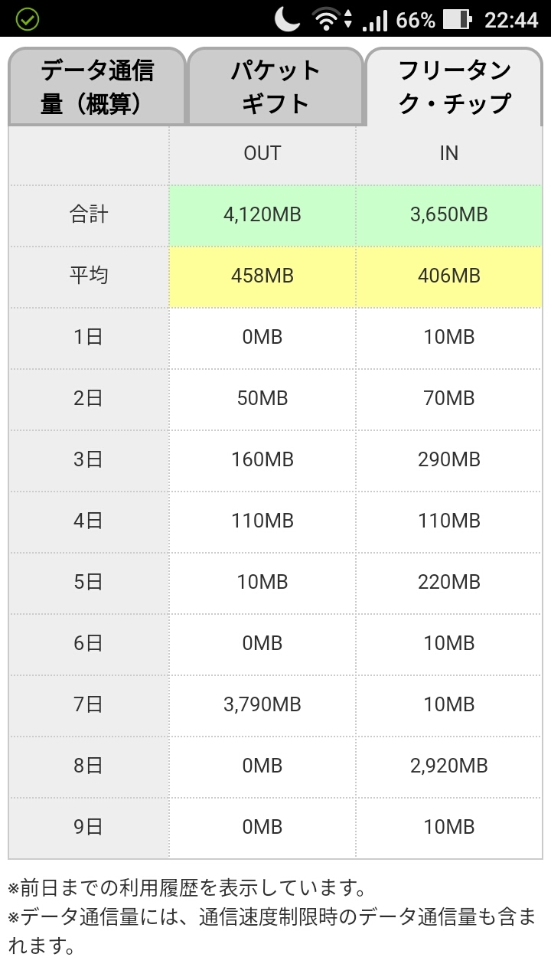The height and width of the screenshot is (980, 551).
Task: Tap the moon do-not-disturb icon
Action: point(288,19)
